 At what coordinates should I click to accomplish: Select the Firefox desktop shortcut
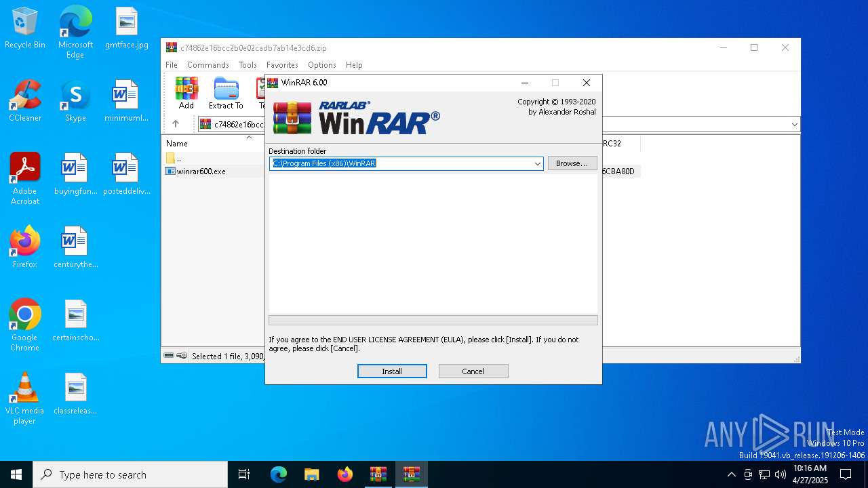(25, 247)
